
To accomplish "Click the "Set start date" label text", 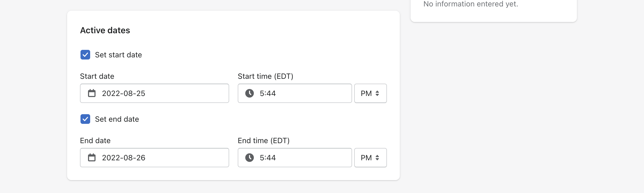I will 118,55.
